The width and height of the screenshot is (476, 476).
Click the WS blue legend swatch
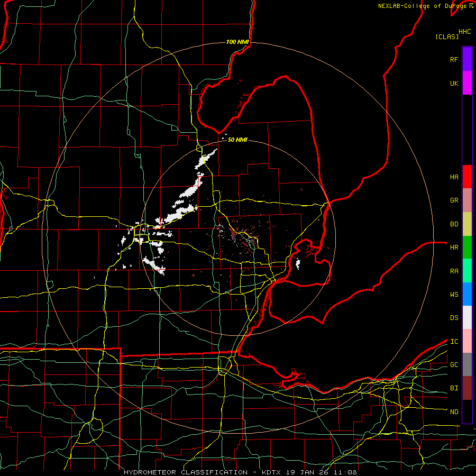click(467, 294)
